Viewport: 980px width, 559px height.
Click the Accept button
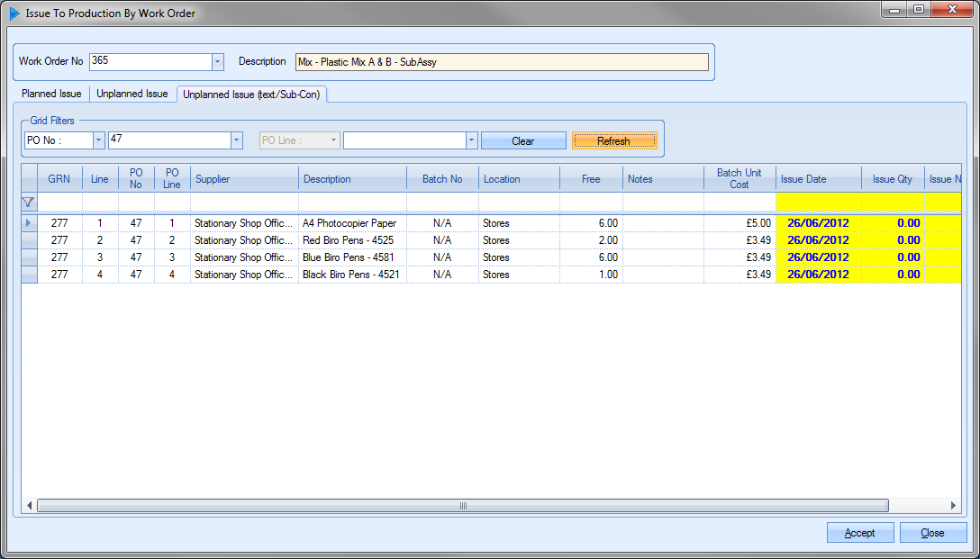[x=859, y=533]
